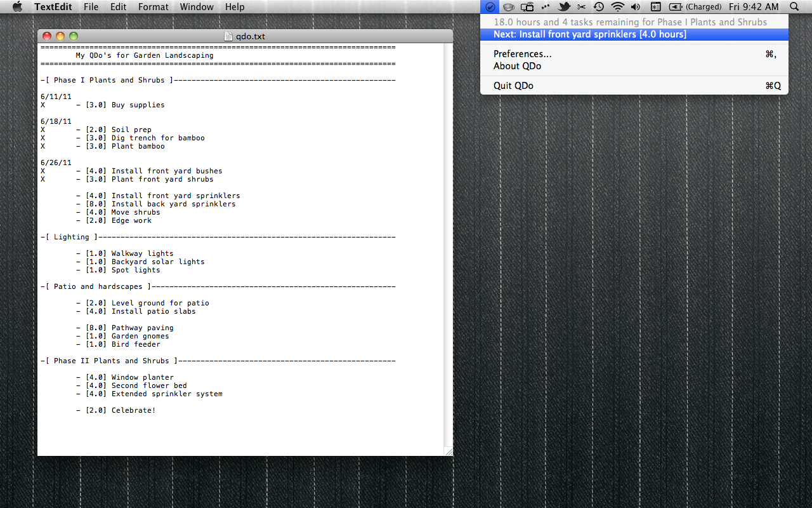Click the 'Second flower bed' task line
Viewport: 812px width, 508px height.
tap(131, 385)
